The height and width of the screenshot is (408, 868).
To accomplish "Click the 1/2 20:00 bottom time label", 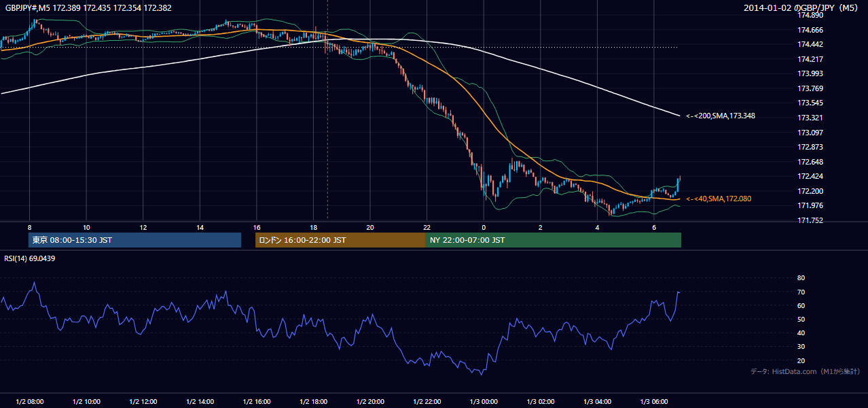I will pos(370,401).
